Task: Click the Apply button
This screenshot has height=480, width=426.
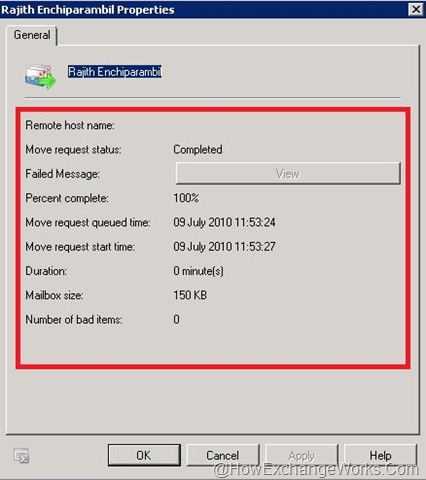Action: (x=301, y=455)
